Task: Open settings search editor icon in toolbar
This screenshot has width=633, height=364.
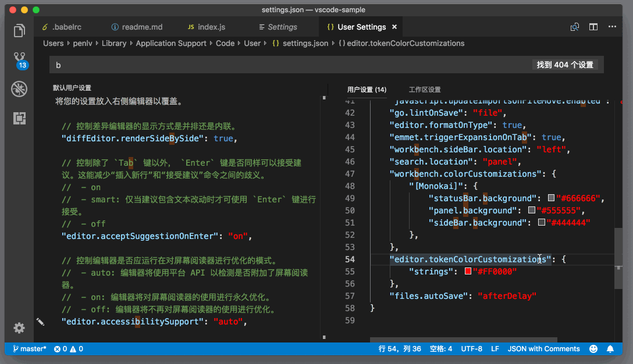Action: (x=574, y=27)
